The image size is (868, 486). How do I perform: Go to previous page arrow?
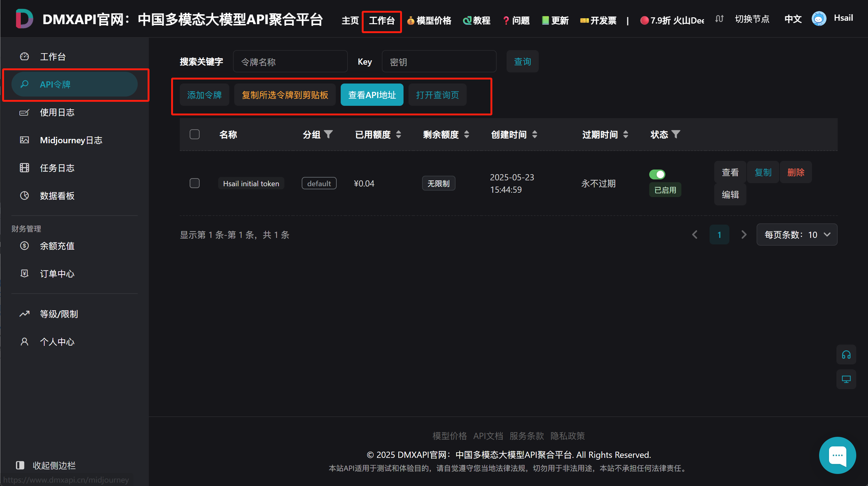tap(695, 234)
